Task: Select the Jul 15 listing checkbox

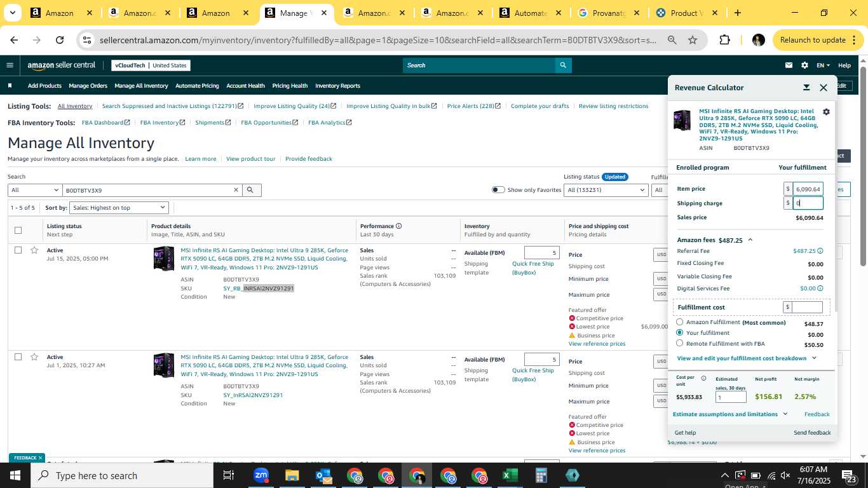Action: coord(18,250)
